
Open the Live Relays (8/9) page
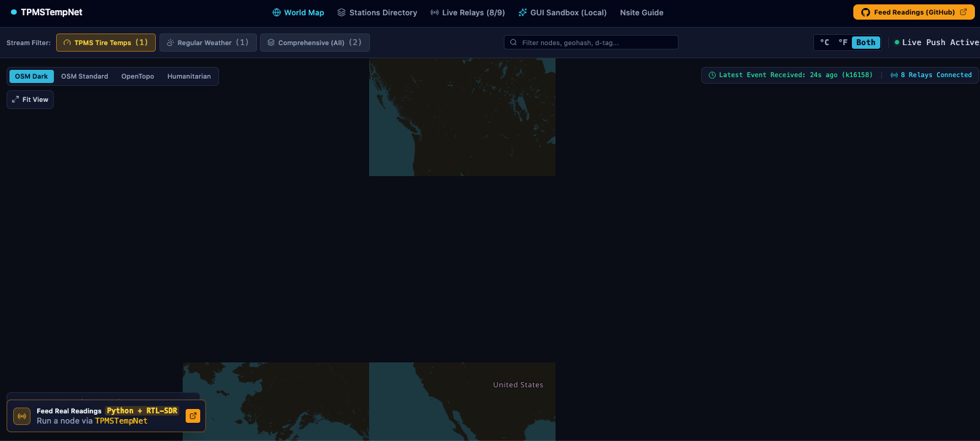467,12
